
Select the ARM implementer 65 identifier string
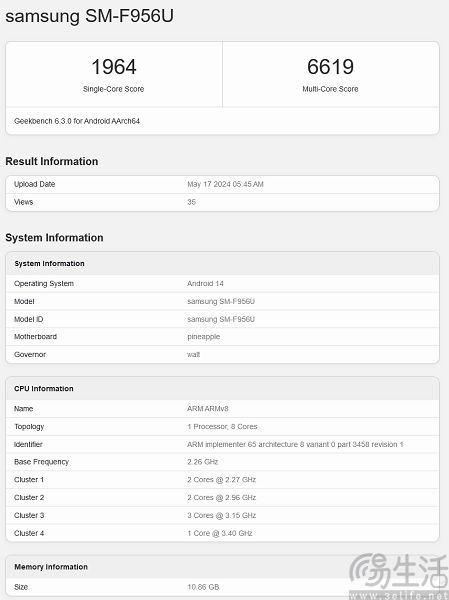click(x=295, y=444)
